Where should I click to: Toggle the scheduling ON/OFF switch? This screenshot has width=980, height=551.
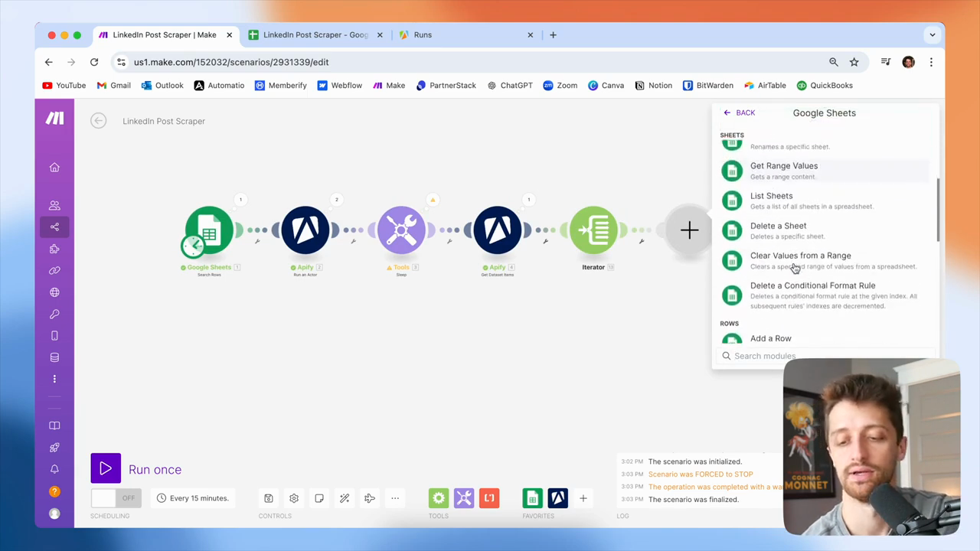click(115, 498)
